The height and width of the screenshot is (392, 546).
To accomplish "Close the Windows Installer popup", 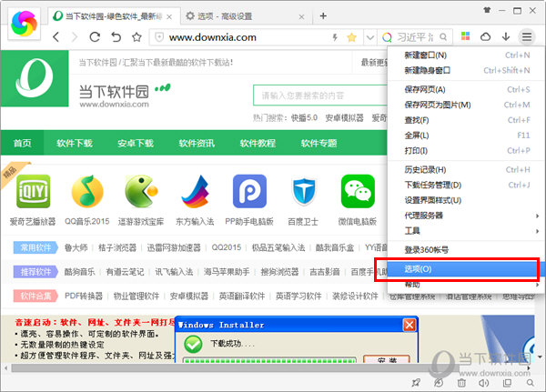I will [x=409, y=326].
